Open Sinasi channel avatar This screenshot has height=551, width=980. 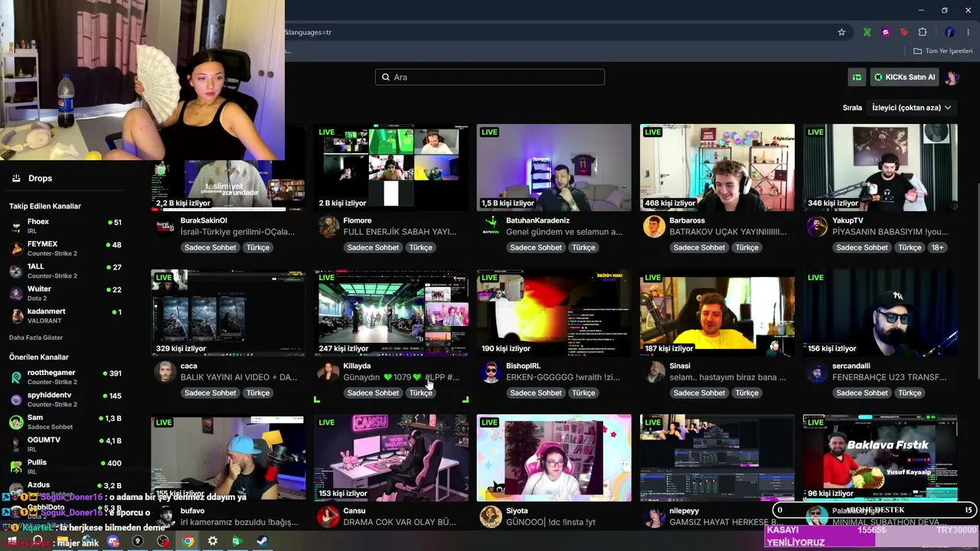pyautogui.click(x=654, y=372)
